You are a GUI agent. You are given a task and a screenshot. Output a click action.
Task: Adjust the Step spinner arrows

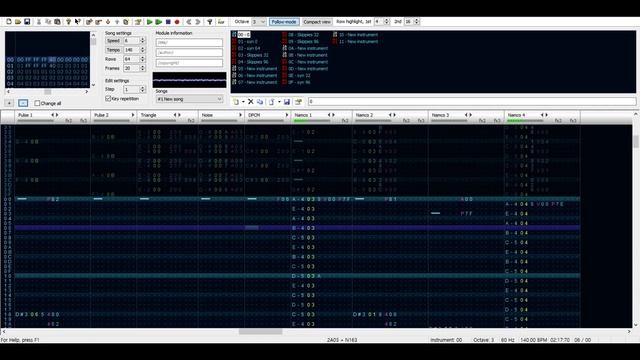point(142,89)
